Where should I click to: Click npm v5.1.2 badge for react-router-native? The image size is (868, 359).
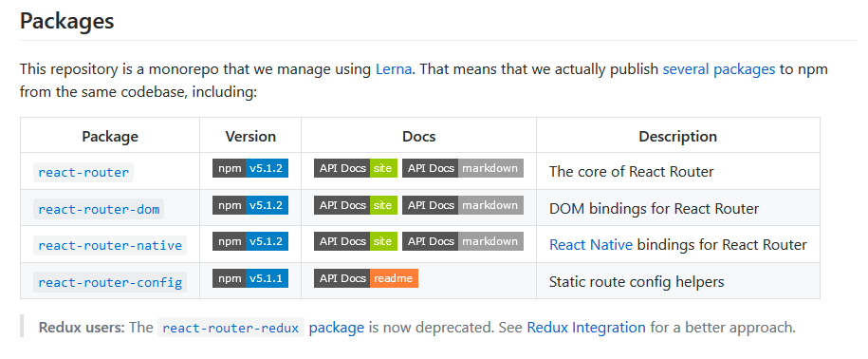pos(250,241)
